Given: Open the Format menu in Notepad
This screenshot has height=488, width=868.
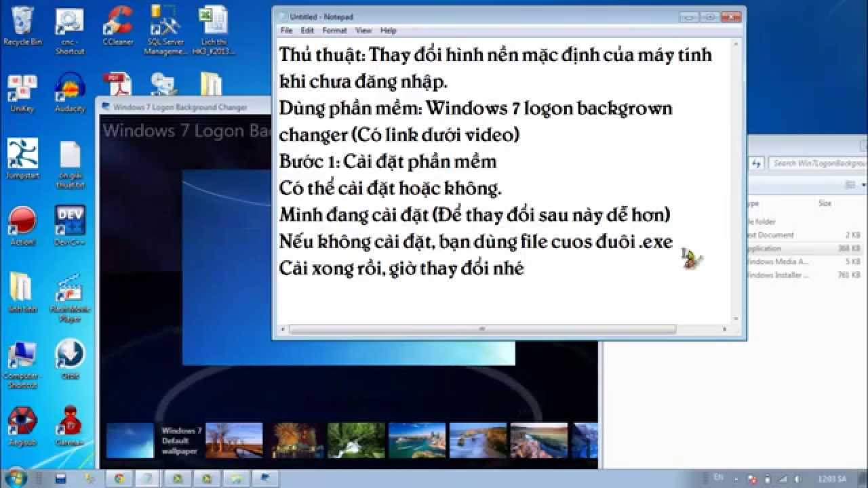Looking at the screenshot, I should [x=334, y=30].
